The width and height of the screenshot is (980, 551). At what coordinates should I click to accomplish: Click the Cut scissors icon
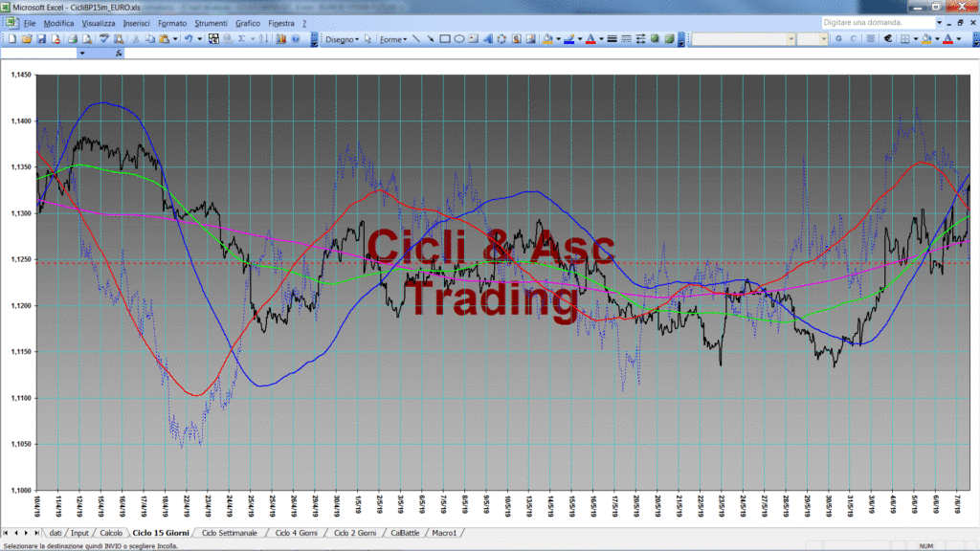(135, 39)
